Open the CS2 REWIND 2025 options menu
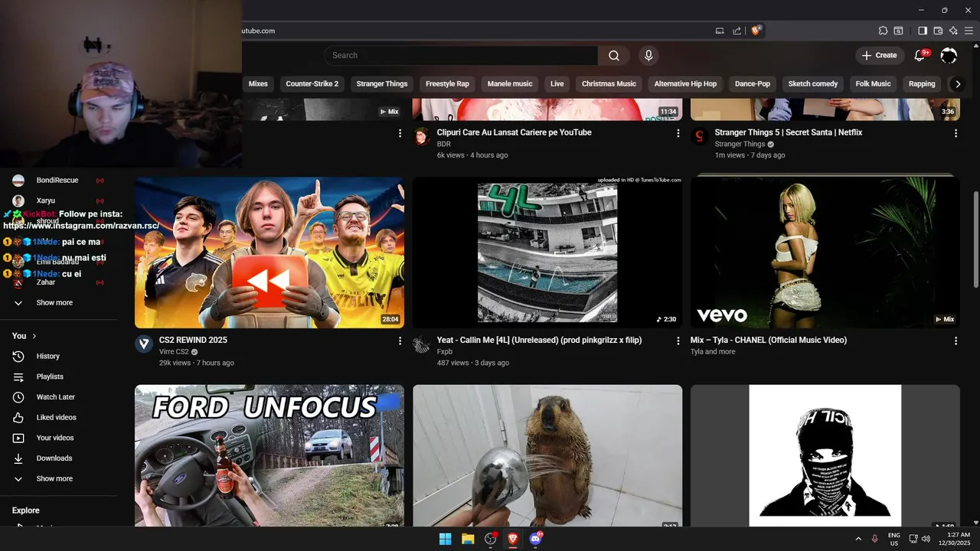The image size is (980, 551). click(400, 341)
